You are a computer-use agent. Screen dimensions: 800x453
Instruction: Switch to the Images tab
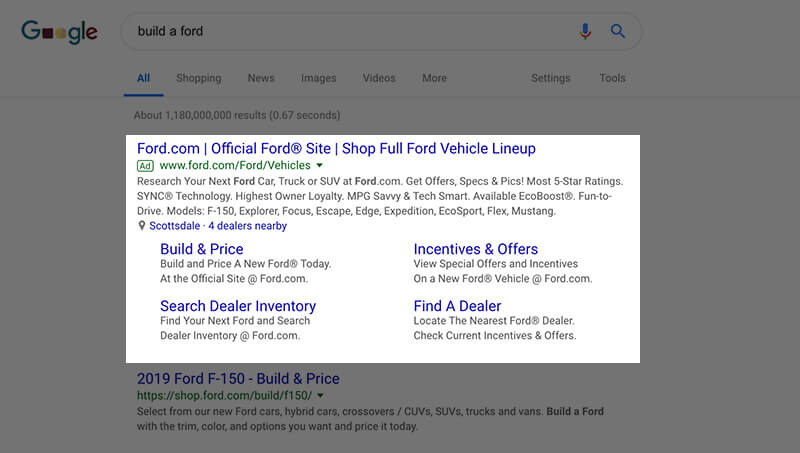click(x=318, y=78)
